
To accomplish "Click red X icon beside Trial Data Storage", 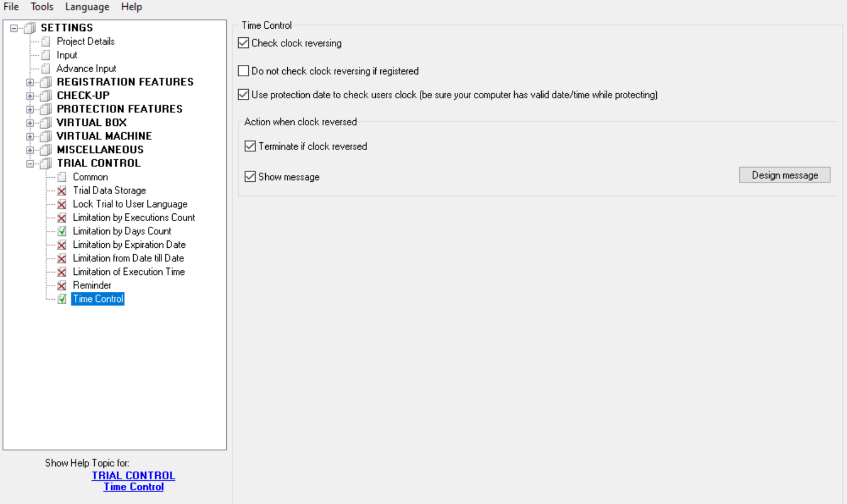I will [x=62, y=191].
